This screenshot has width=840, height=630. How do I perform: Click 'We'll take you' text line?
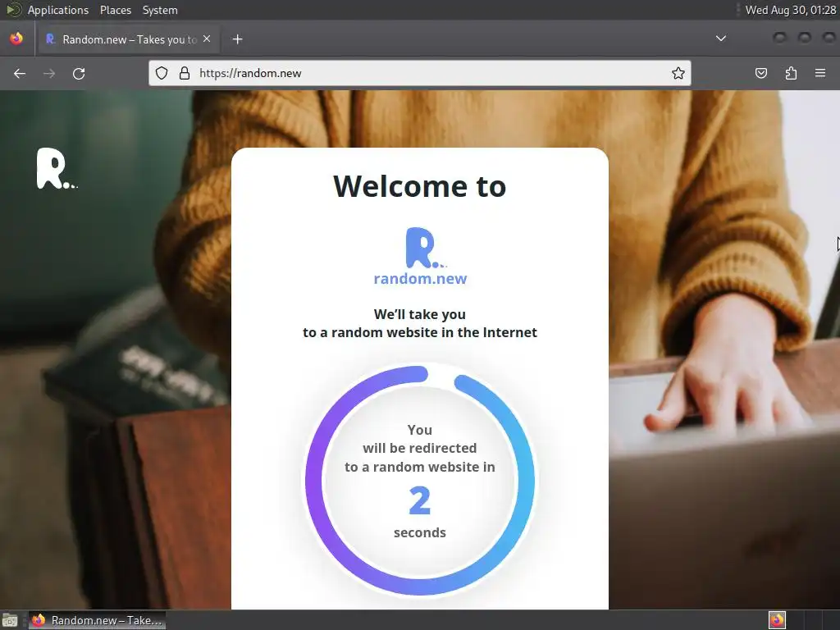pyautogui.click(x=419, y=314)
